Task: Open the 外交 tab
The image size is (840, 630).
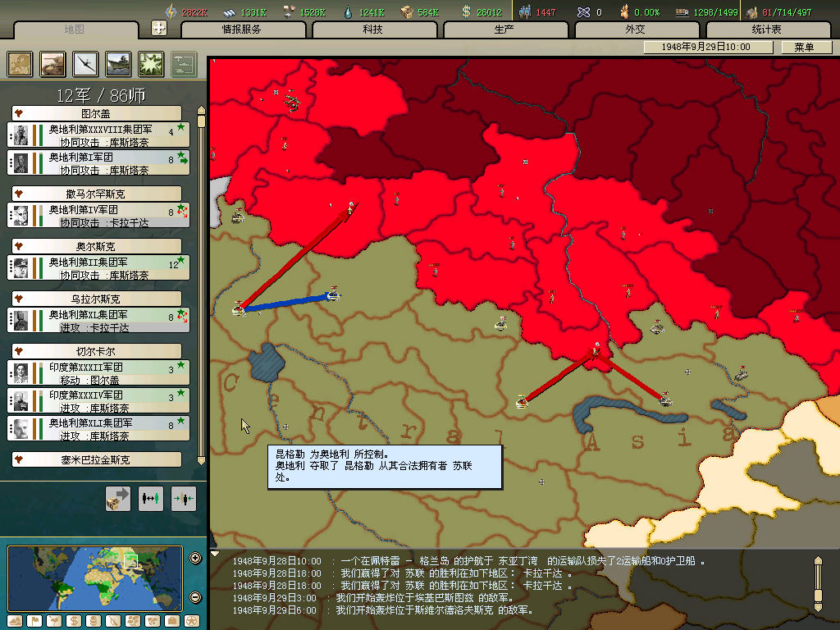Action: coord(635,30)
